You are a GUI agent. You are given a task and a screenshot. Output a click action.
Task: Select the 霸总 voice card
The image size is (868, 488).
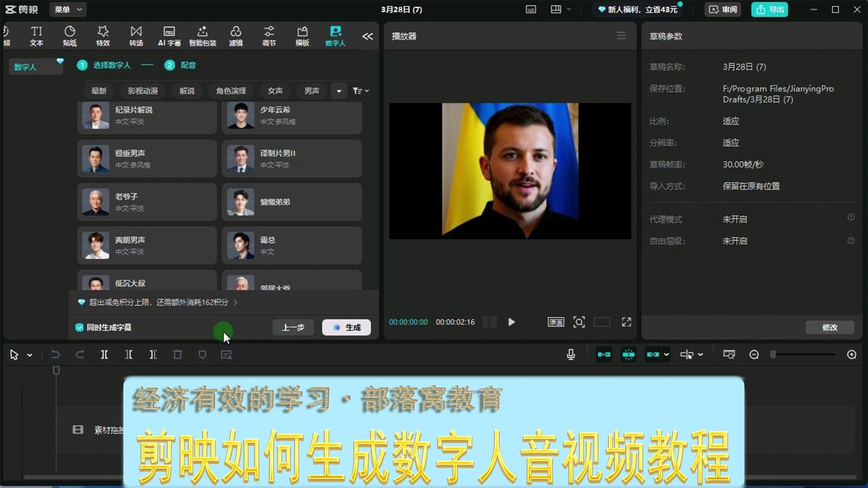tap(292, 245)
